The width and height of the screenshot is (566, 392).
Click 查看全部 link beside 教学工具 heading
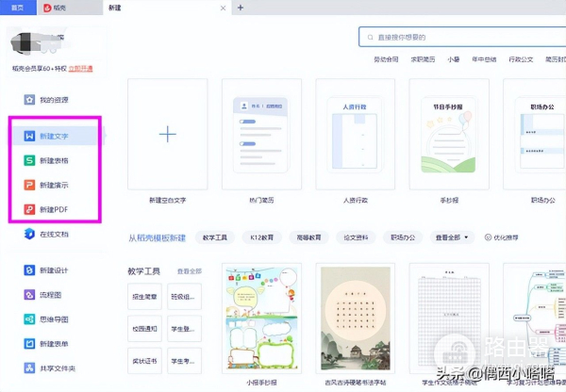tap(190, 271)
